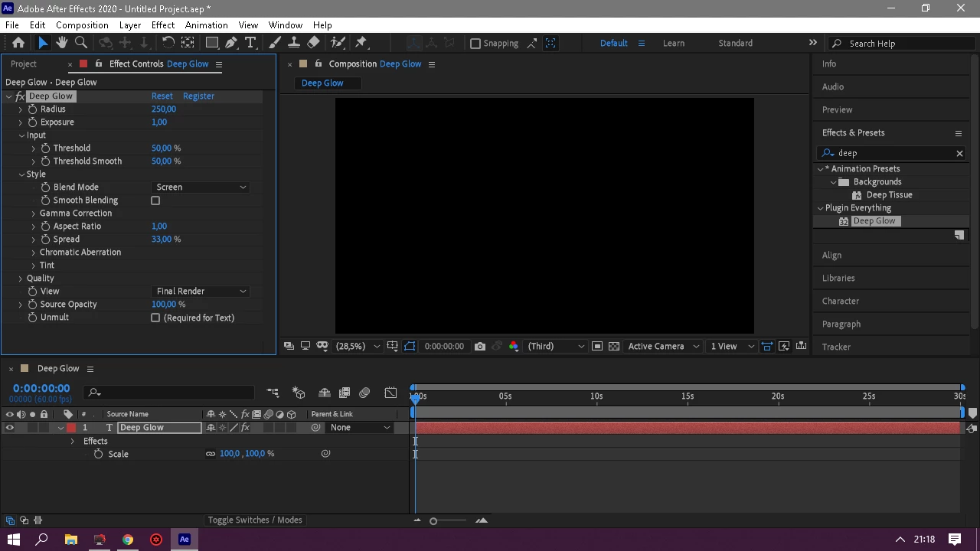Choose the Selection arrow tool

coord(42,43)
